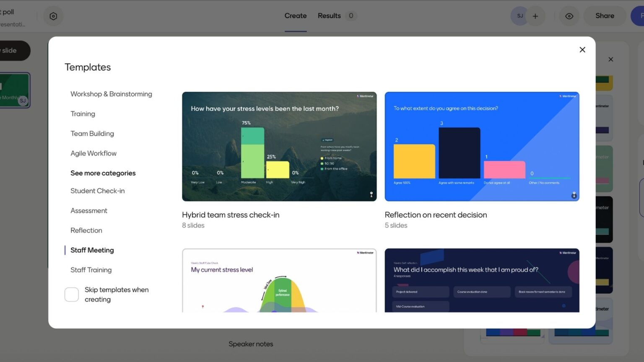The height and width of the screenshot is (362, 644).
Task: Click the Share button
Action: pyautogui.click(x=604, y=16)
